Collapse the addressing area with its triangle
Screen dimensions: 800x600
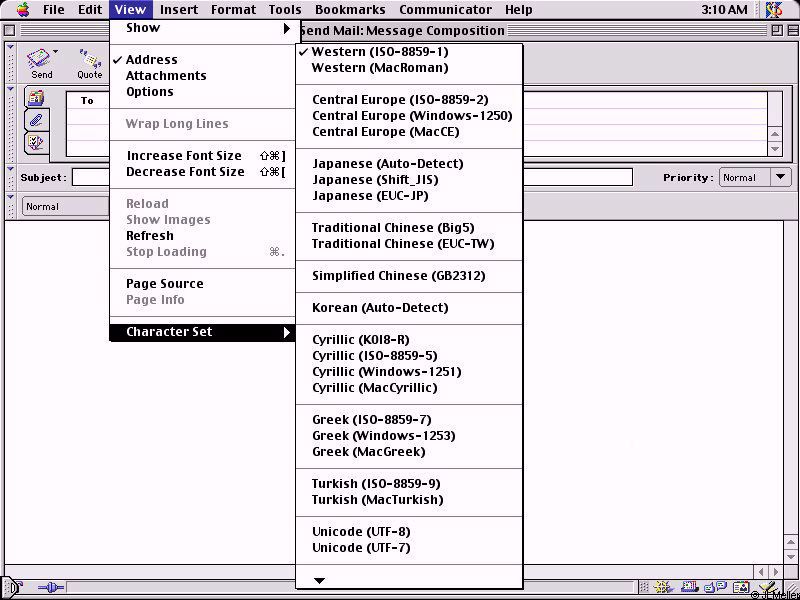(x=11, y=89)
